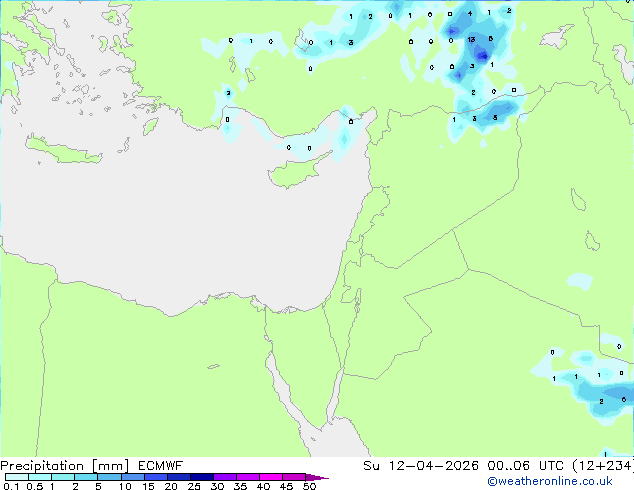Click the island of Crete
Screen dimensions: 634x490
63,150
